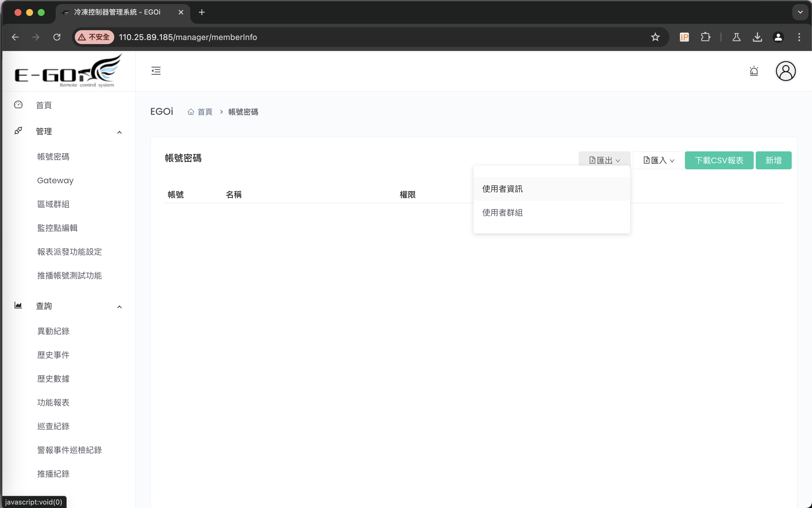
Task: Open a new browser tab
Action: [x=202, y=12]
